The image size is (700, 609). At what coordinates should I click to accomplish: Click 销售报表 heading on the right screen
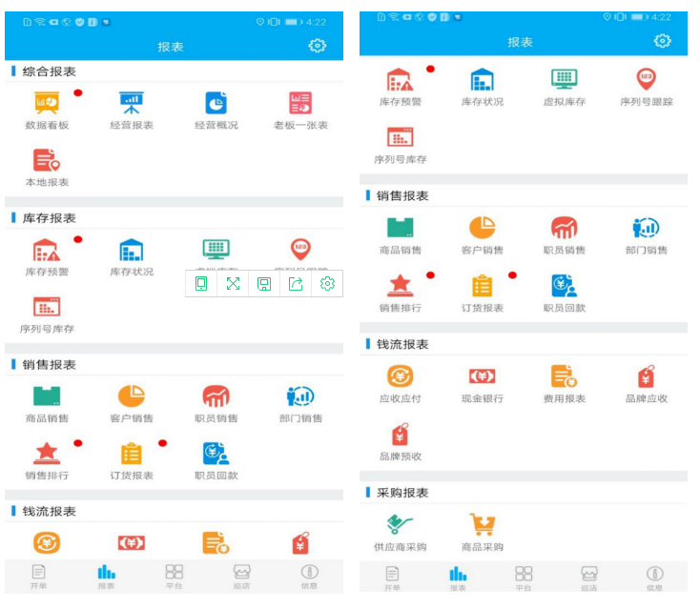(402, 196)
